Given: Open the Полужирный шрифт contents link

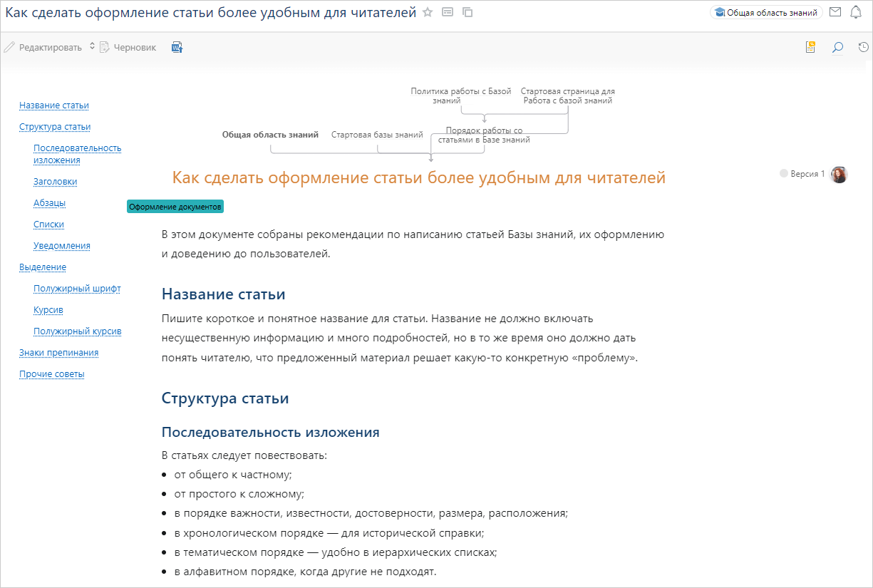Looking at the screenshot, I should pyautogui.click(x=77, y=289).
